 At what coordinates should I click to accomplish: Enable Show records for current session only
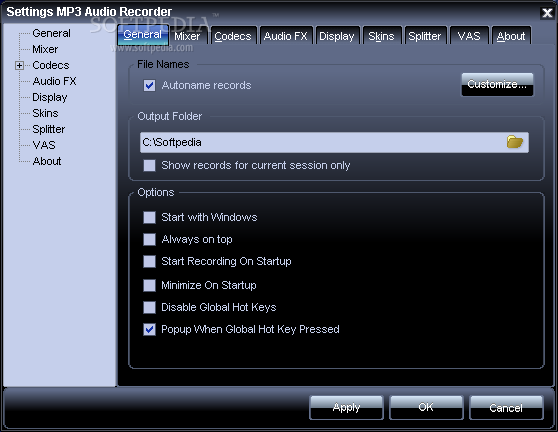(x=149, y=165)
